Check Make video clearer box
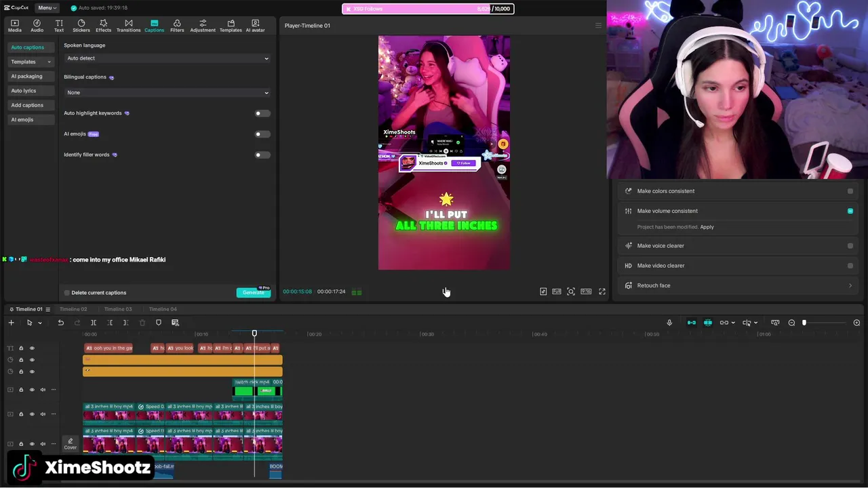 click(850, 266)
